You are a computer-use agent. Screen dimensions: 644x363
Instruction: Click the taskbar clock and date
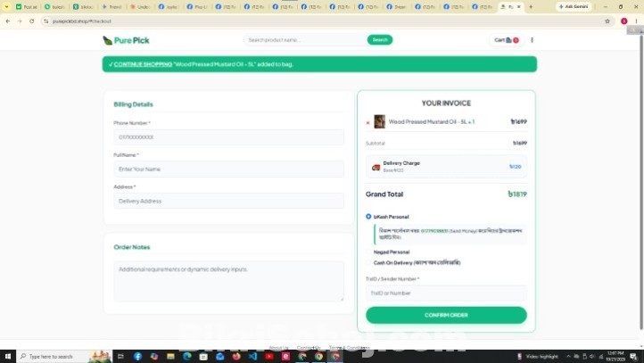tap(615, 357)
